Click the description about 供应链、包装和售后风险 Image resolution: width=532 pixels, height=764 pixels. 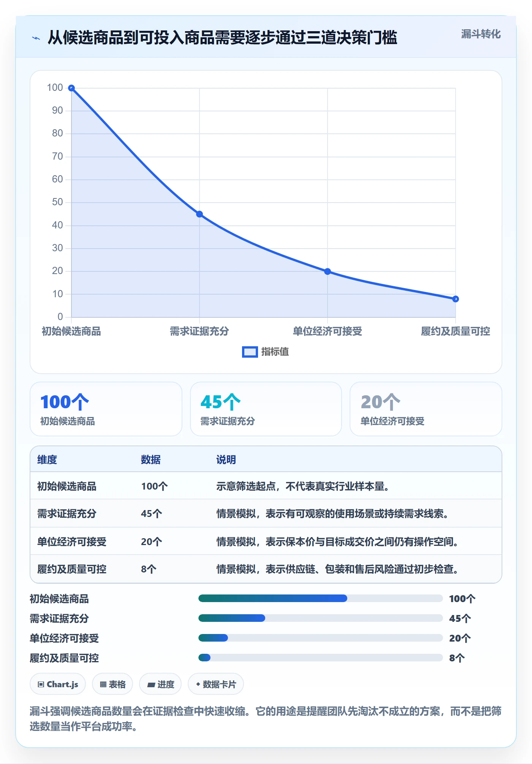338,569
